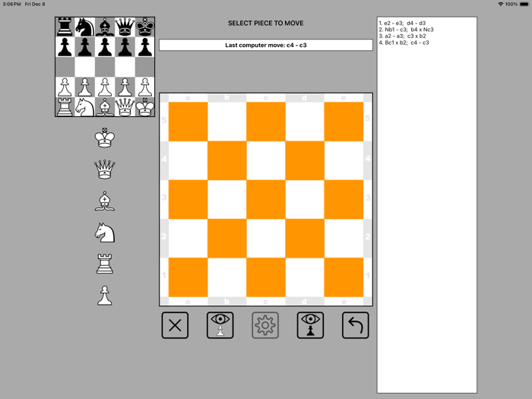Image resolution: width=532 pixels, height=399 pixels.
Task: Select the white pawn piece in the side list
Action: click(x=105, y=295)
